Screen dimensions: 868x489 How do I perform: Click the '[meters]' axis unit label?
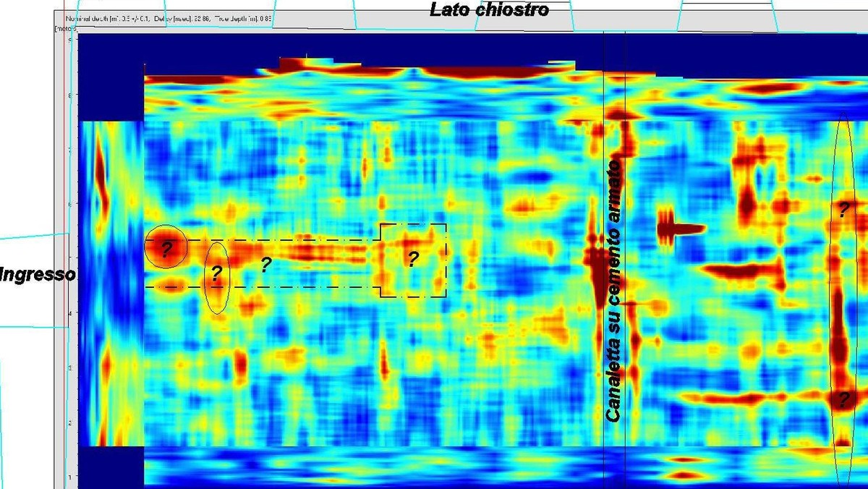coord(66,28)
